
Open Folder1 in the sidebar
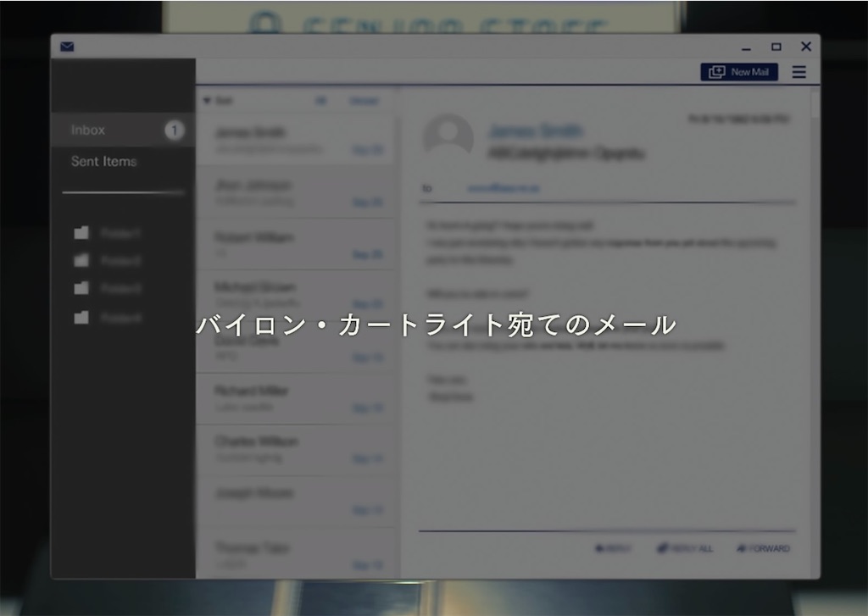click(108, 233)
